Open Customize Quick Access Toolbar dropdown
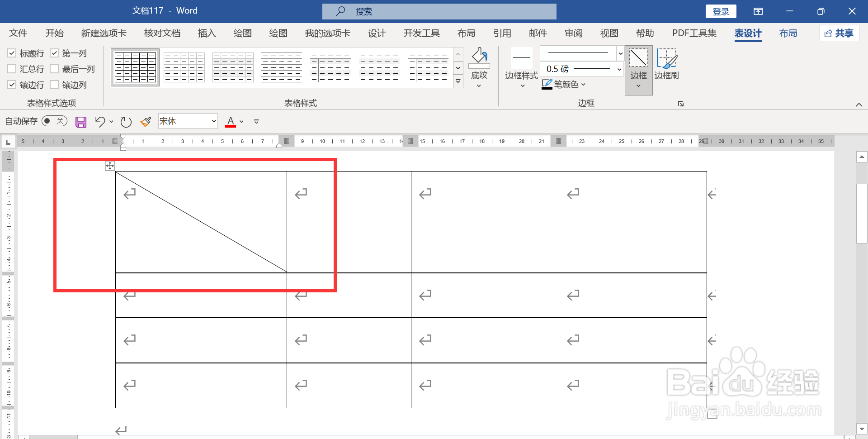 (256, 121)
